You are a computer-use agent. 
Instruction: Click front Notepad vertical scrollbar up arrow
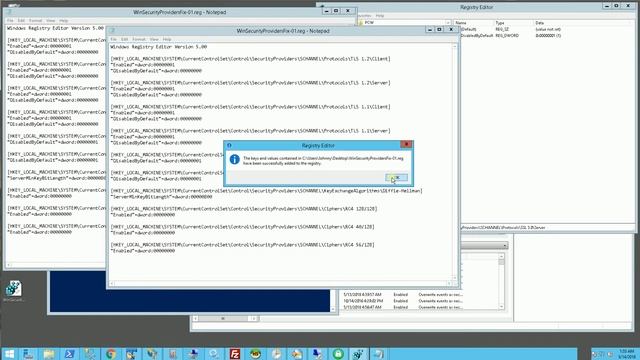455,47
